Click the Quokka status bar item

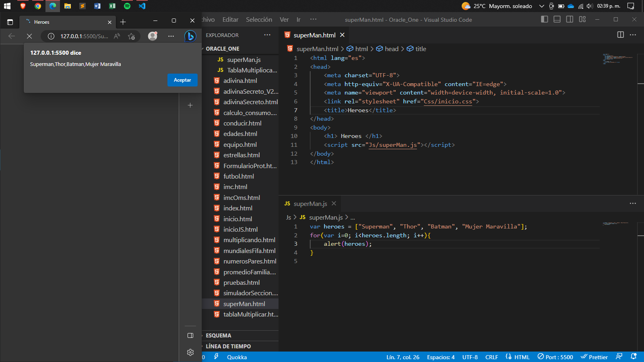237,357
